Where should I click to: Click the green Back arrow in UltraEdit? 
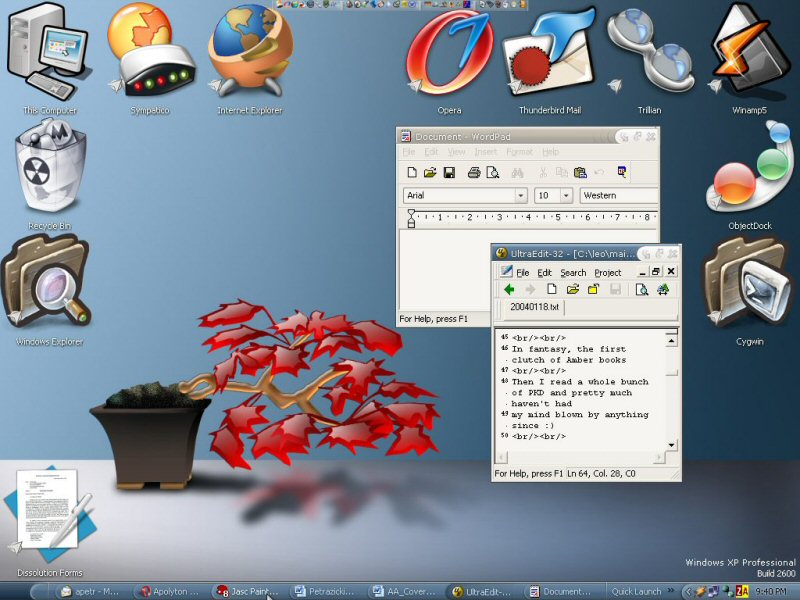(x=509, y=290)
